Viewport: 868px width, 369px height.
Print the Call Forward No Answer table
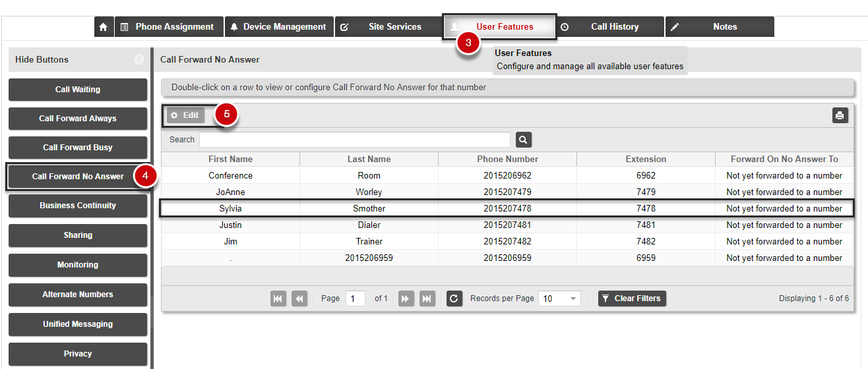pos(840,115)
